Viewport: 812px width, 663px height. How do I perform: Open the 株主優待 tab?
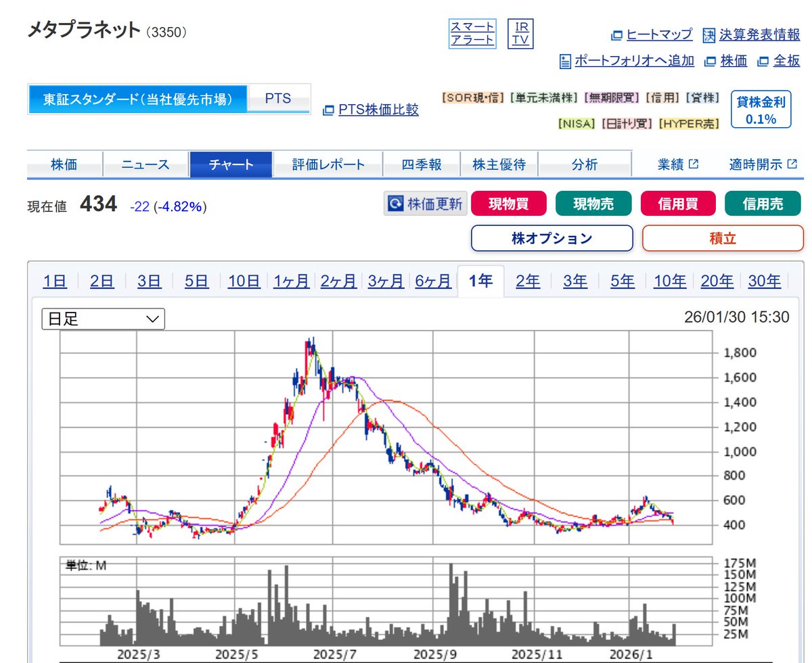[x=499, y=164]
